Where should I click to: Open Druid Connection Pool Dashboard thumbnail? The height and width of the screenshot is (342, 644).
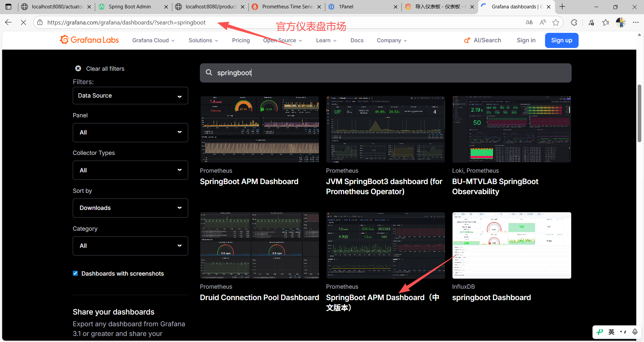[x=260, y=245]
